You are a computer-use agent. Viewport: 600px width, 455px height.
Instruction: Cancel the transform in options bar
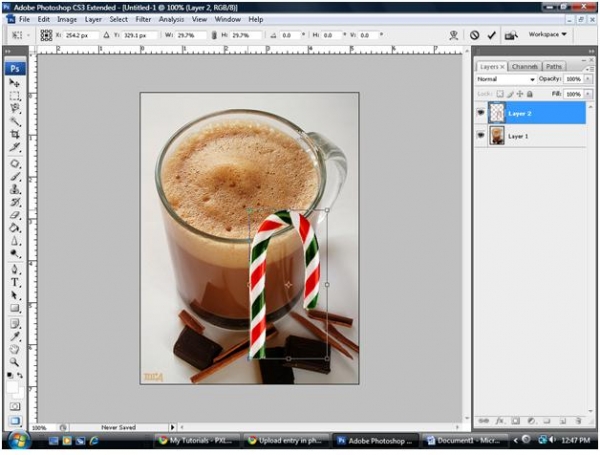(474, 35)
